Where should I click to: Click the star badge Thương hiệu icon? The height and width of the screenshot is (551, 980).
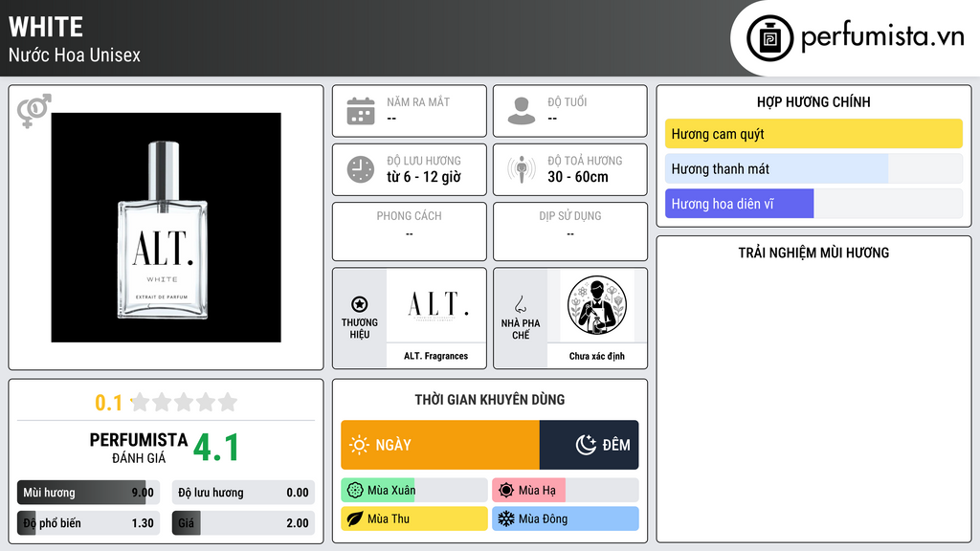pyautogui.click(x=360, y=304)
